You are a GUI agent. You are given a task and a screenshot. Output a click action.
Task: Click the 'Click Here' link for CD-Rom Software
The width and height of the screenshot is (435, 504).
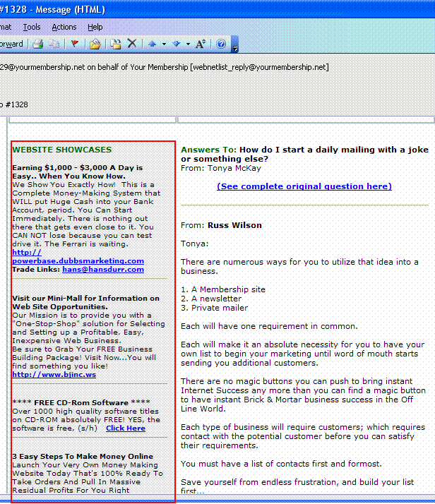[x=126, y=428]
